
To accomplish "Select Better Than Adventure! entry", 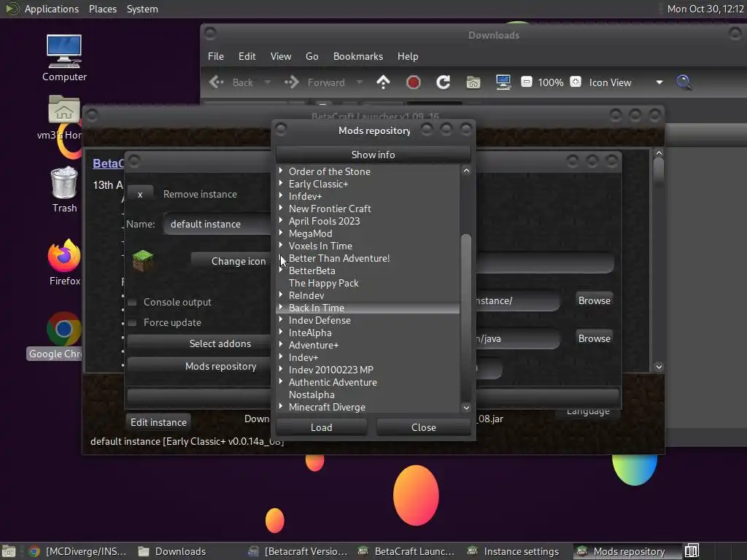I will 338,258.
